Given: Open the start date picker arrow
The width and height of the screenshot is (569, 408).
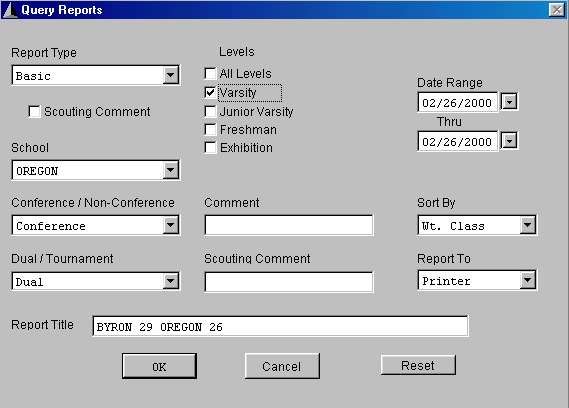Looking at the screenshot, I should pos(509,102).
